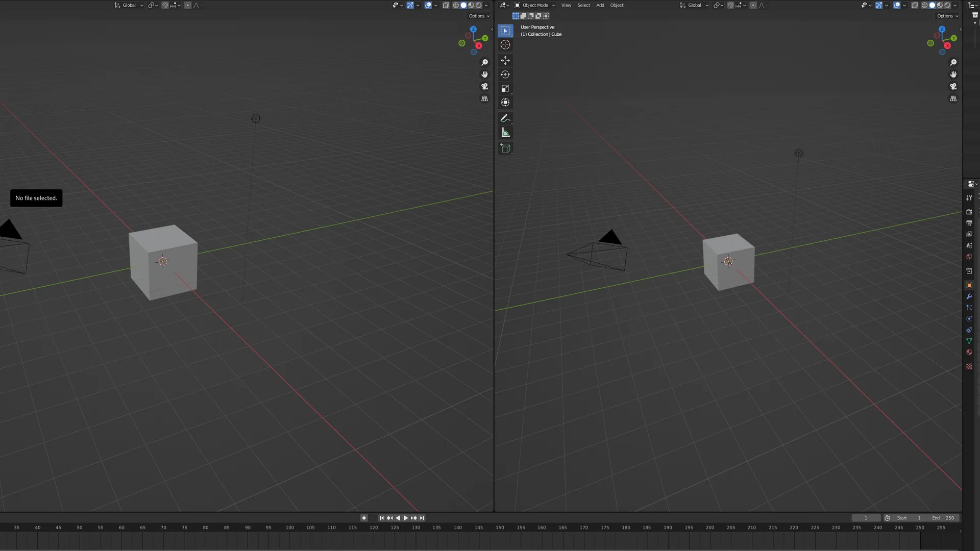Viewport: 980px width, 551px height.
Task: Open the Add menu
Action: 600,5
